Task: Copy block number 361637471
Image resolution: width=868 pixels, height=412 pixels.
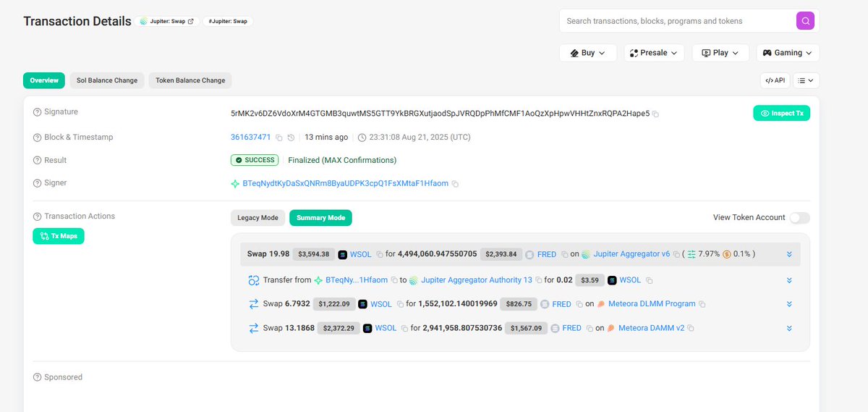Action: (x=278, y=138)
